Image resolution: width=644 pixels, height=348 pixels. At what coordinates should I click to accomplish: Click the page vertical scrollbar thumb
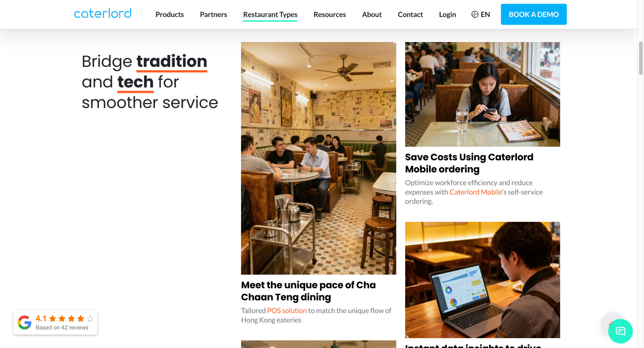click(641, 58)
